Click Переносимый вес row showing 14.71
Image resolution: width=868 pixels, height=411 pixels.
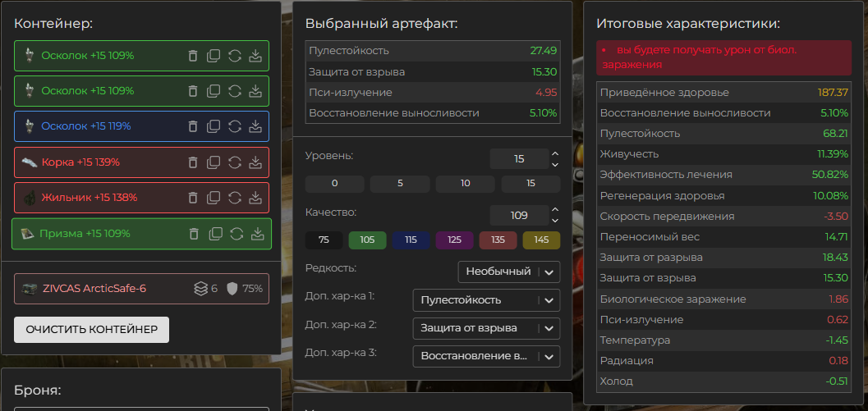(723, 237)
